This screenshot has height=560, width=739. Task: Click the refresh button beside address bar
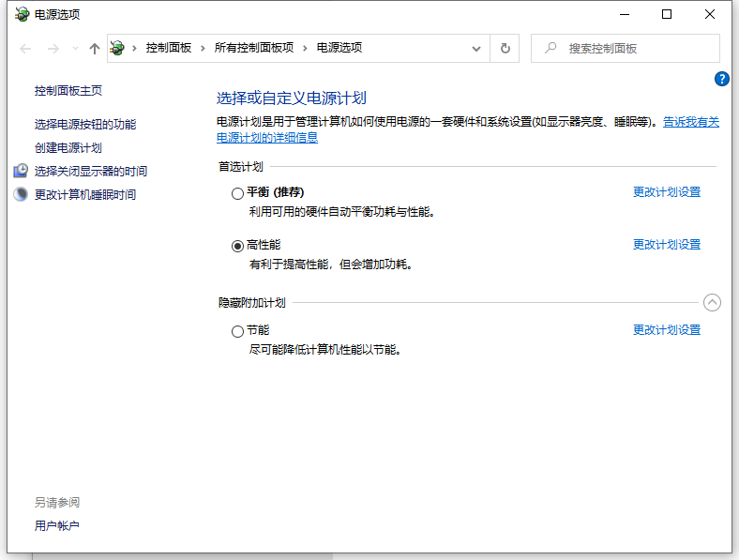(505, 48)
